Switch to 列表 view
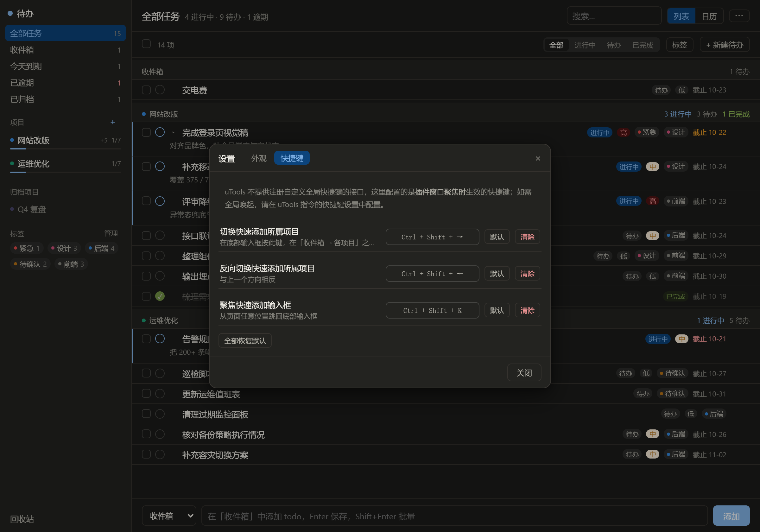 pyautogui.click(x=681, y=16)
